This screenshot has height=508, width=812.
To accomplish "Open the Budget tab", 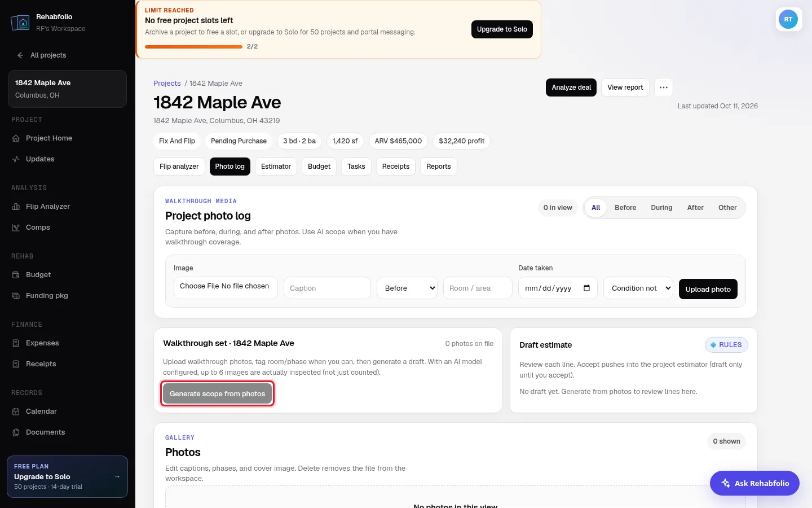I will tap(319, 167).
